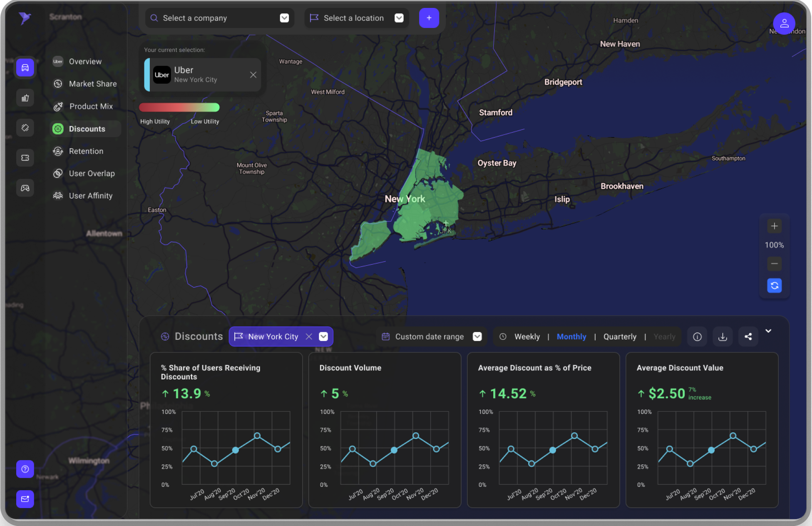Click the gaming controller category icon
812x526 pixels.
coord(25,188)
